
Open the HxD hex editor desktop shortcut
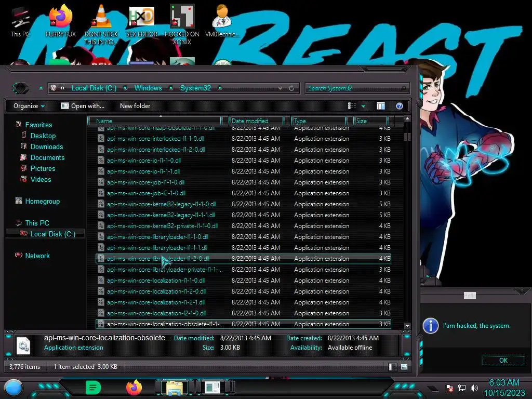141,21
